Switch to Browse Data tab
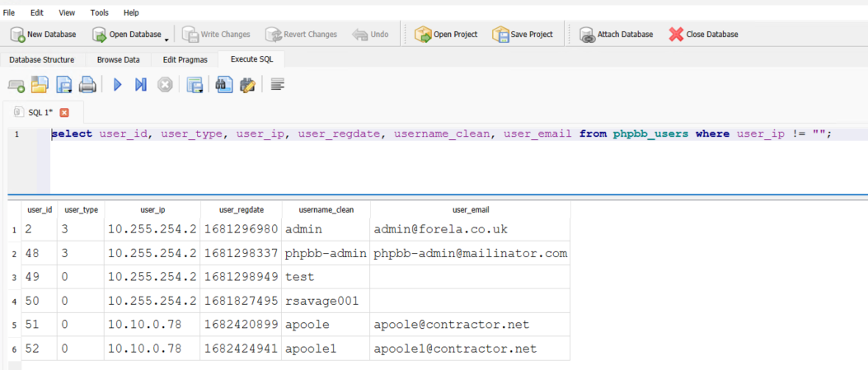 point(118,59)
